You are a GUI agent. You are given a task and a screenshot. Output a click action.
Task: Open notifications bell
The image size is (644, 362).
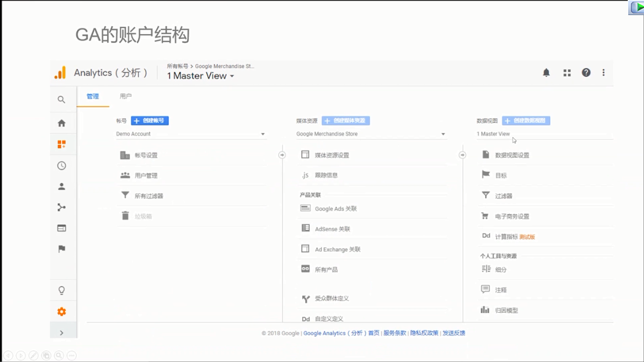click(x=547, y=73)
